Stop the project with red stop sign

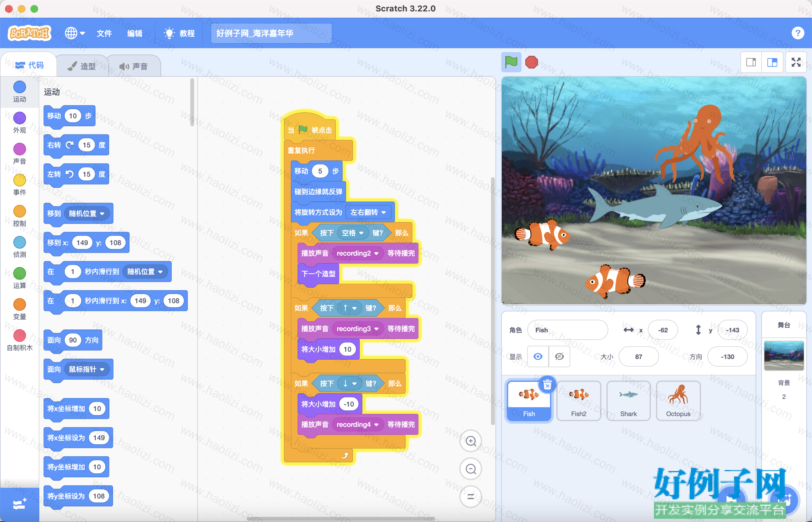tap(531, 62)
